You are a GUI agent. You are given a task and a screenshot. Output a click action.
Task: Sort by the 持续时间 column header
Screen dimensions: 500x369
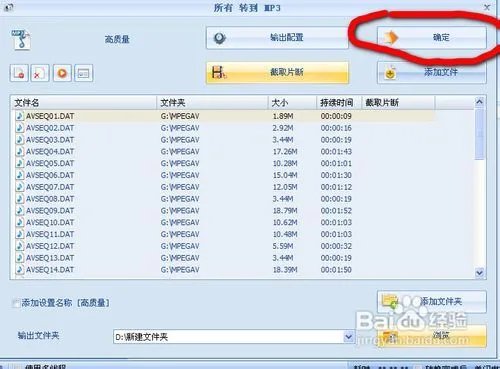(x=339, y=103)
